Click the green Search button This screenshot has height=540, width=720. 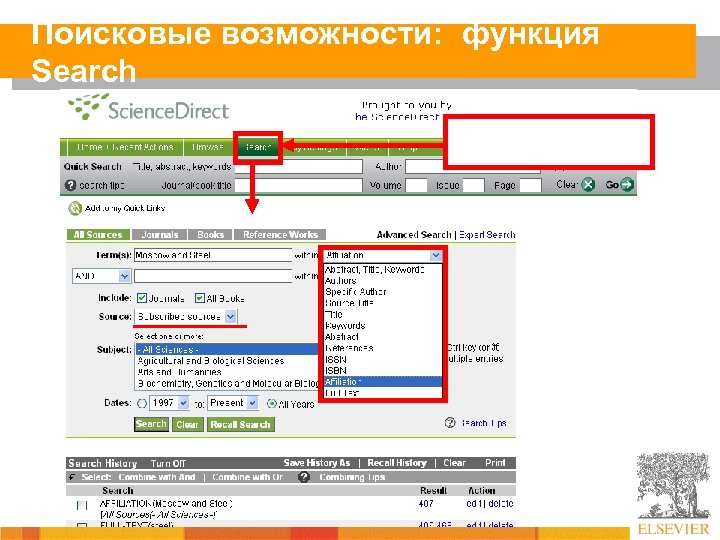pyautogui.click(x=151, y=424)
